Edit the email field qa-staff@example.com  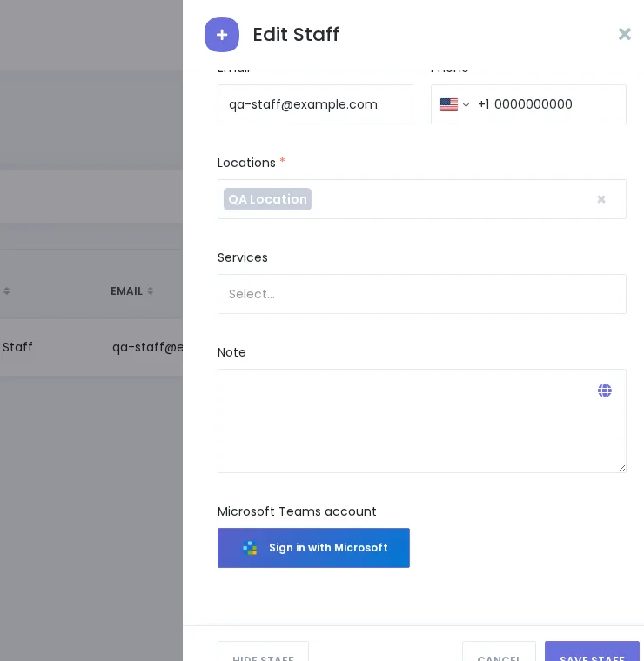[315, 104]
